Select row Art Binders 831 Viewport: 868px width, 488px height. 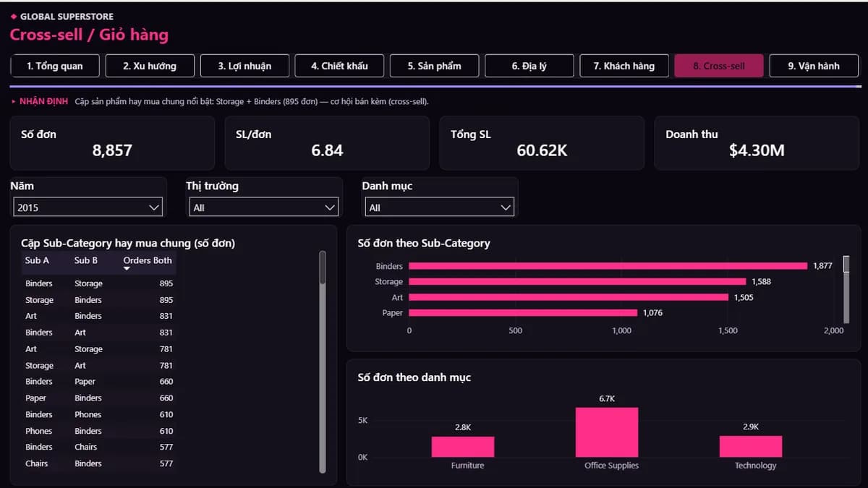[x=99, y=316]
